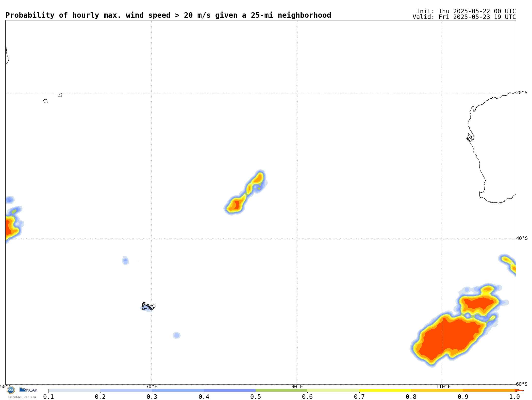This screenshot has height=400, width=532.
Task: Click the plot title about wind speed probability
Action: pos(168,15)
